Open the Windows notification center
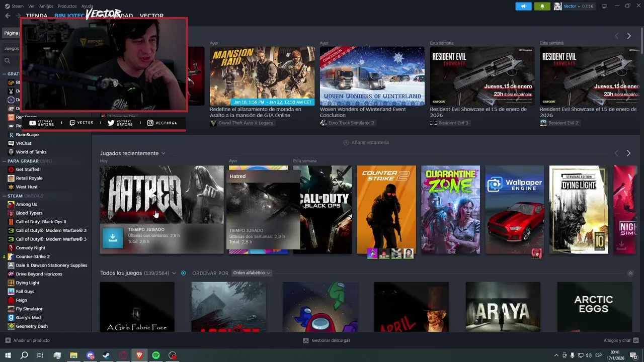The image size is (644, 362). point(634,355)
